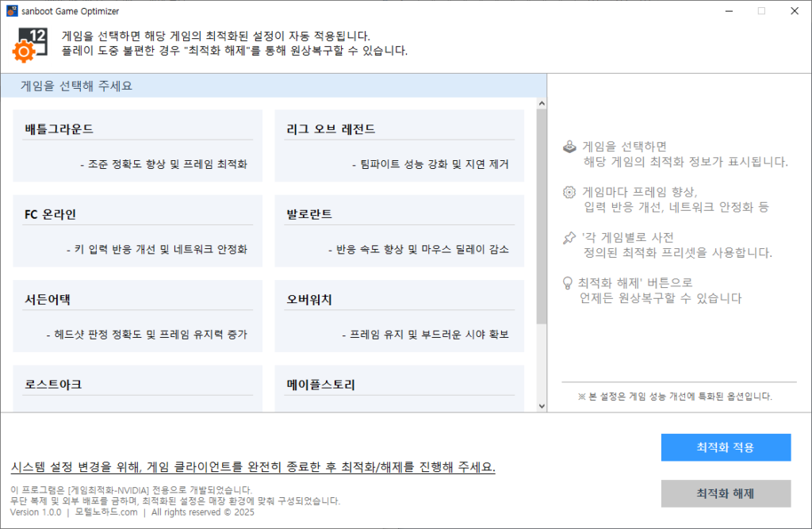812x529 pixels.
Task: Select the 리그 오브 레전드 game card
Action: 399,146
